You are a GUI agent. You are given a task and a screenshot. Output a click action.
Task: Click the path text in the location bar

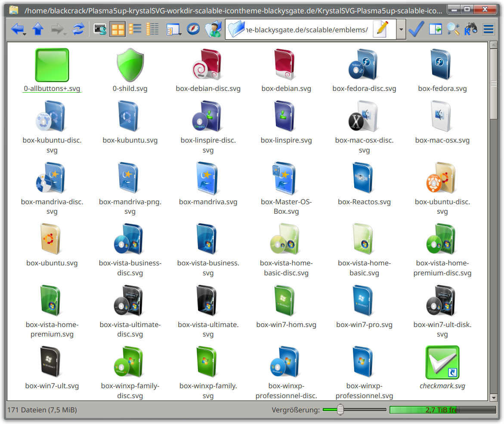click(307, 30)
